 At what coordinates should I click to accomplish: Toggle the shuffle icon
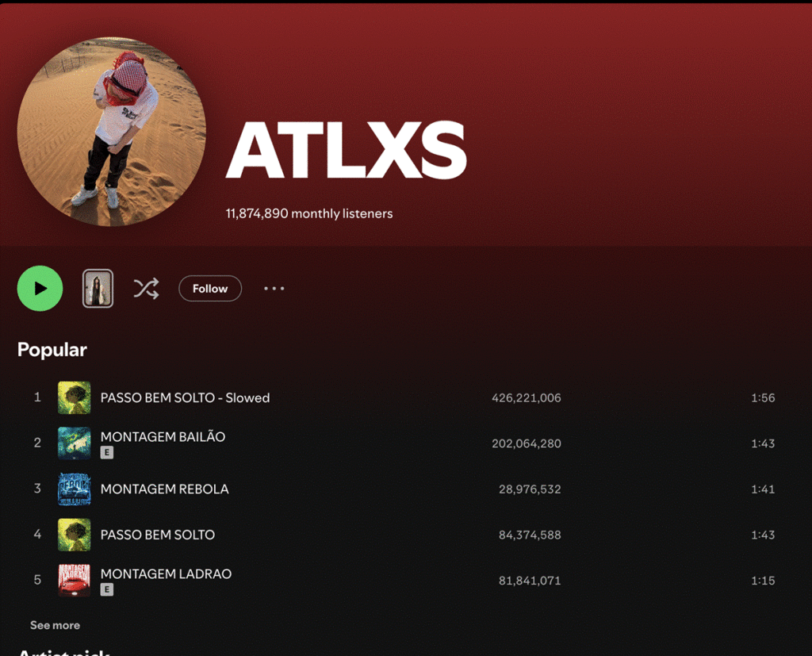click(x=146, y=289)
